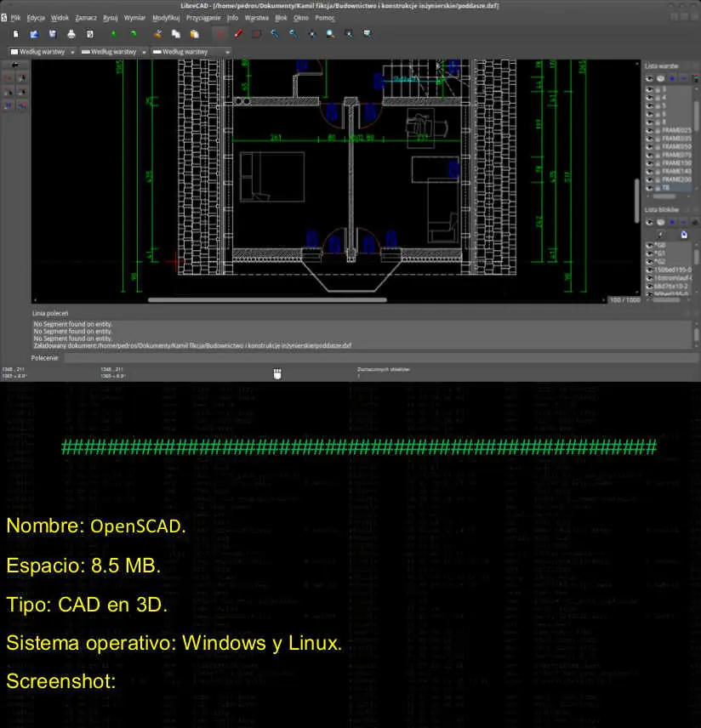This screenshot has width=701, height=728.
Task: Click remove block minus icon in Lista bloków
Action: tap(683, 222)
